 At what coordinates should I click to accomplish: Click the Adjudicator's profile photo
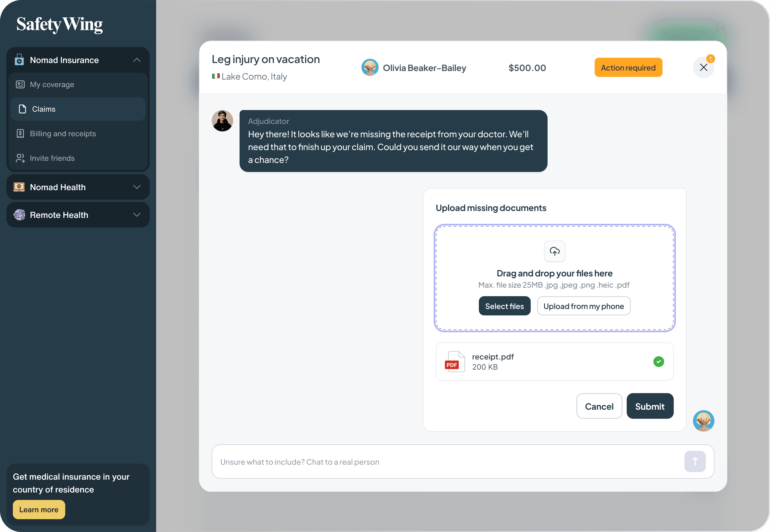(222, 121)
